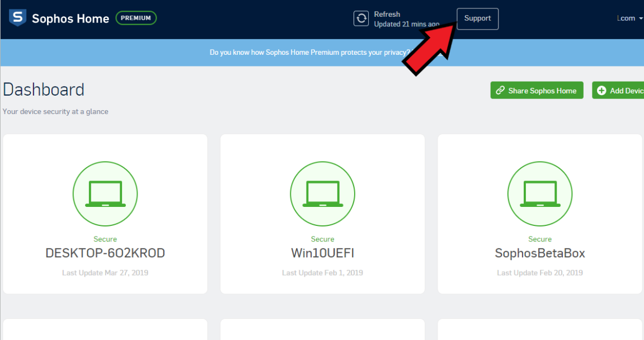Click the PREMIUM badge

(x=136, y=18)
